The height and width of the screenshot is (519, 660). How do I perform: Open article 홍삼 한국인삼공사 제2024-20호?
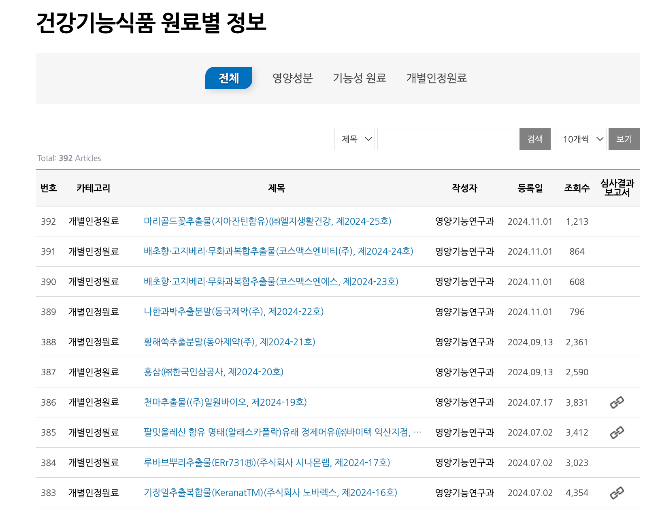(213, 372)
